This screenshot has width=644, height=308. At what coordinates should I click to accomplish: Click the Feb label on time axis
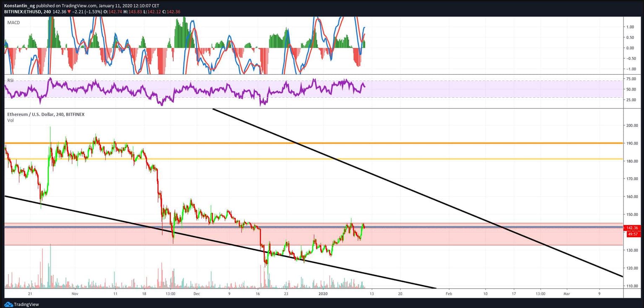449,294
